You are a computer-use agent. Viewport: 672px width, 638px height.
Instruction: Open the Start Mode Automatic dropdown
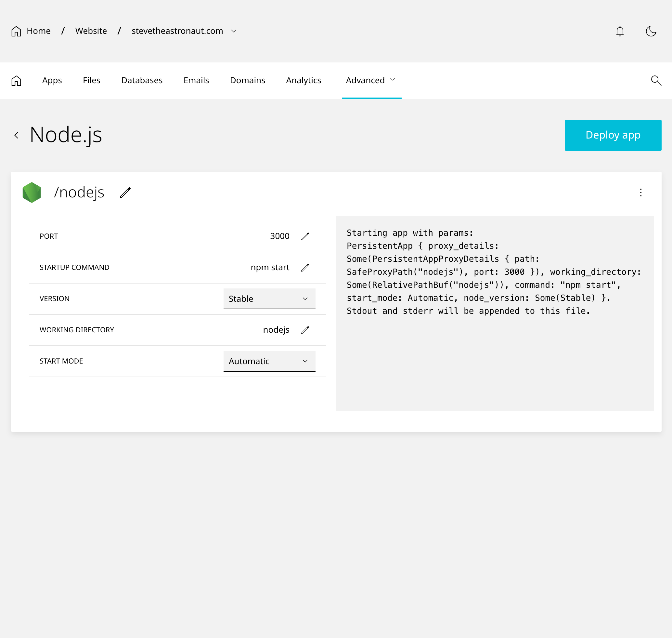pos(269,361)
